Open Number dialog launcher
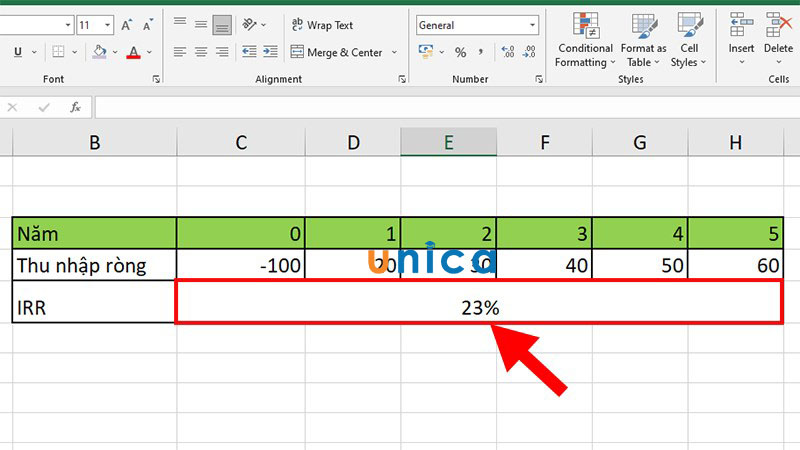Viewport: 800px width, 450px height. pos(539,79)
